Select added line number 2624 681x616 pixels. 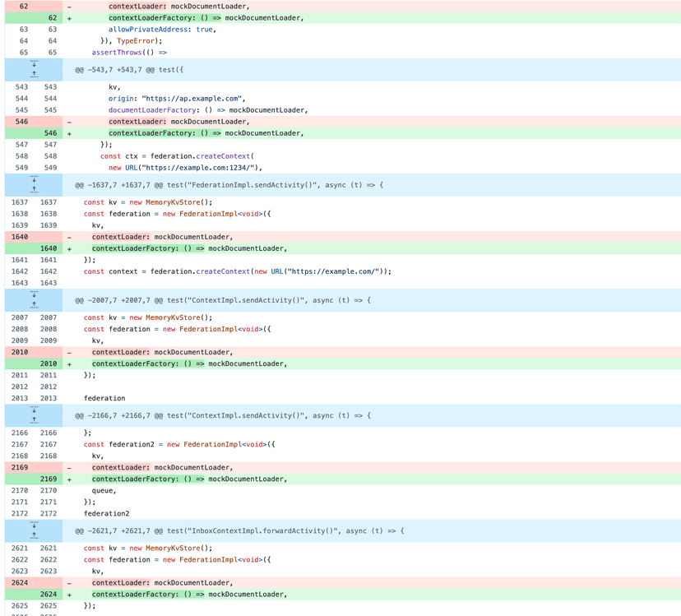(x=49, y=594)
